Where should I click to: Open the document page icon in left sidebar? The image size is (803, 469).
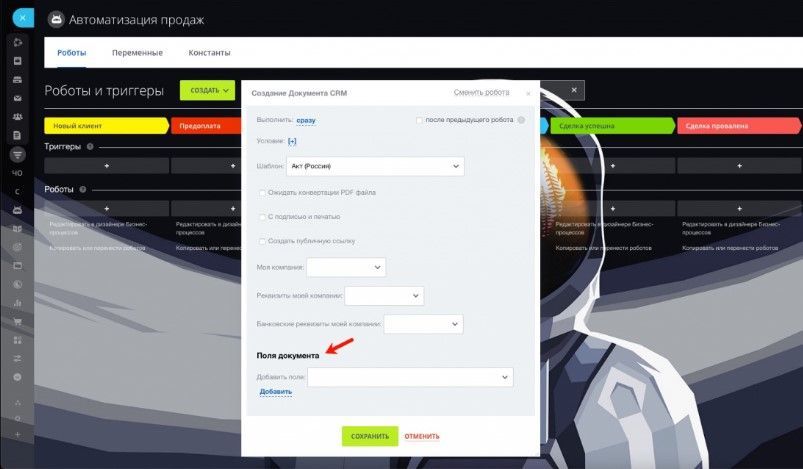point(17,135)
